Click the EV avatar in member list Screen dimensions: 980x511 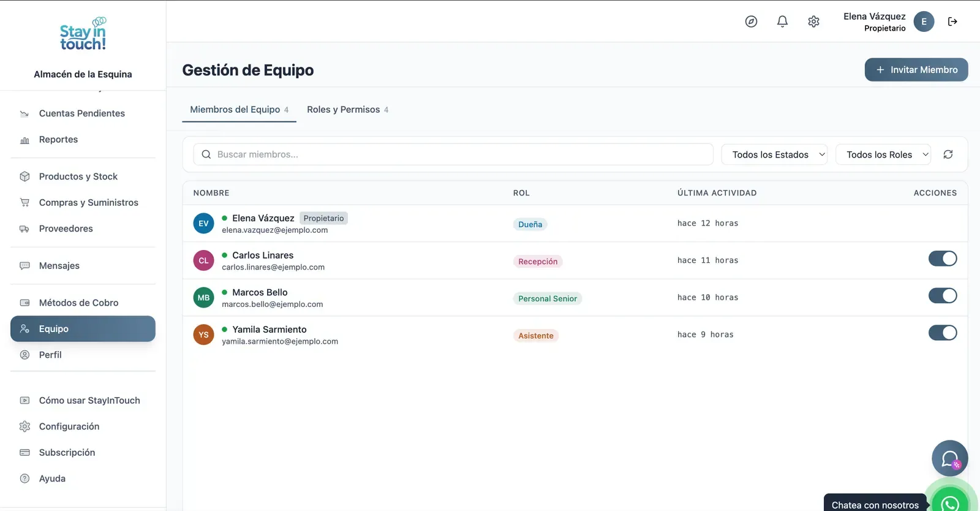[203, 224]
